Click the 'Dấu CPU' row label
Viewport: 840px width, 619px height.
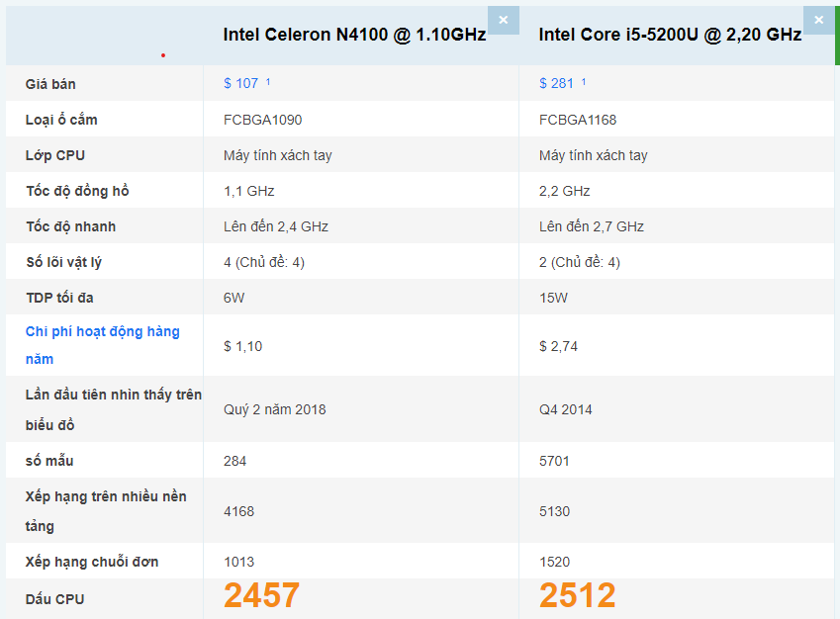(54, 599)
